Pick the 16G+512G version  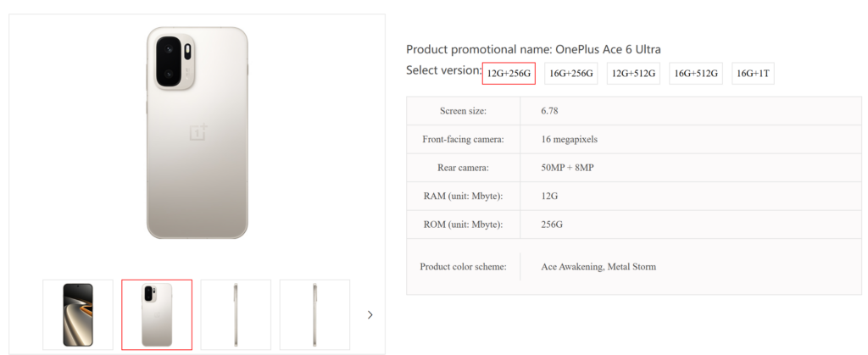click(696, 74)
